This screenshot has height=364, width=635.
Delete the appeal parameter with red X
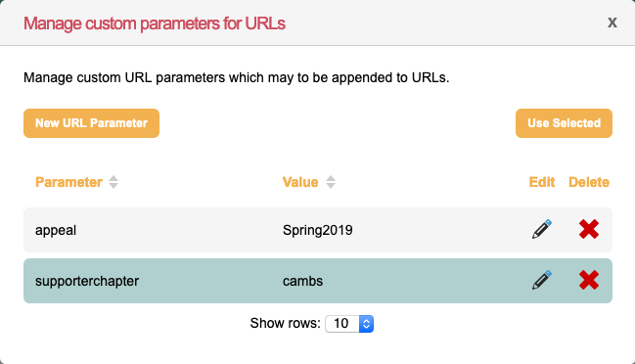click(x=589, y=230)
